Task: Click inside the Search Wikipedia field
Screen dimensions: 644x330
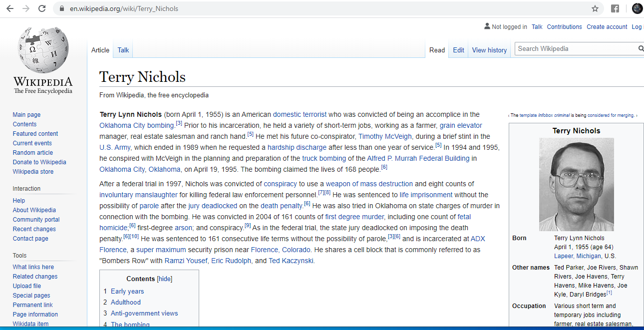Action: coord(576,48)
